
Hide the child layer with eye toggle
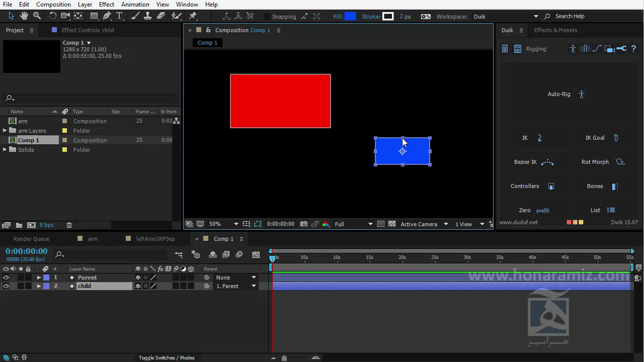tap(6, 286)
